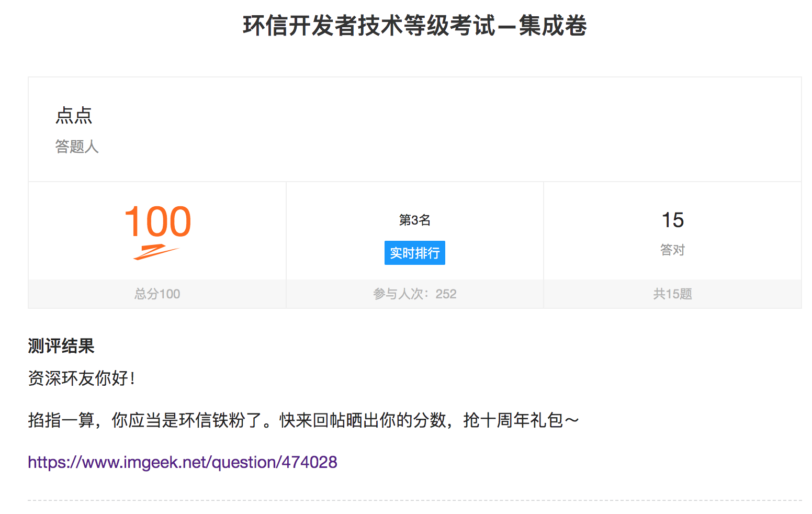Select the page title 环信开发者技术等级考试—集成卷
812x514 pixels.
pyautogui.click(x=415, y=26)
